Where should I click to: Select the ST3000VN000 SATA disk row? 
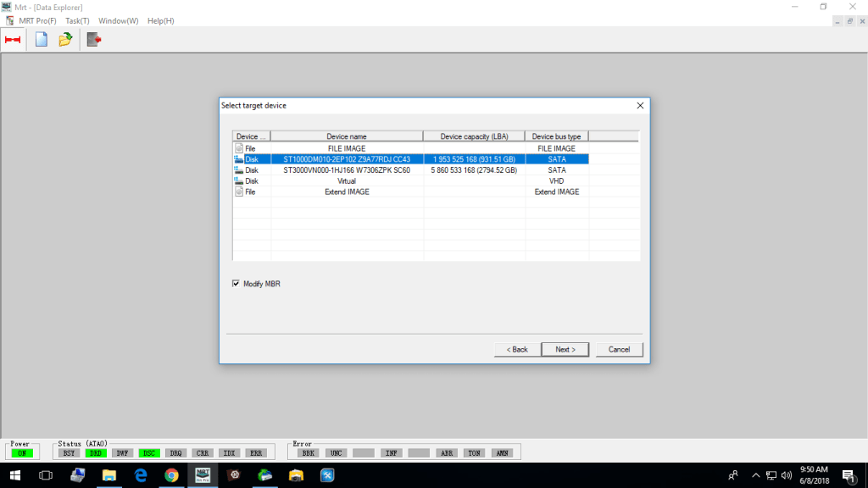click(x=347, y=170)
